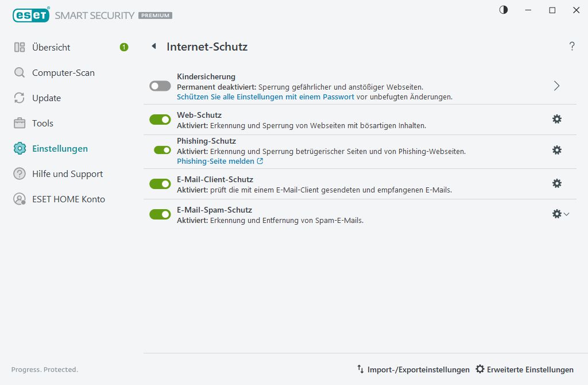Toggle the dark mode contrast icon

[x=504, y=10]
